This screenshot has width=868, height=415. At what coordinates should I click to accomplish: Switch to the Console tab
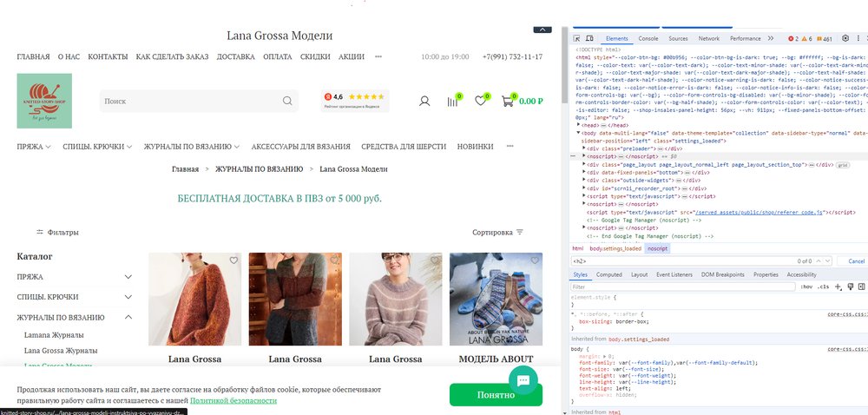point(648,39)
